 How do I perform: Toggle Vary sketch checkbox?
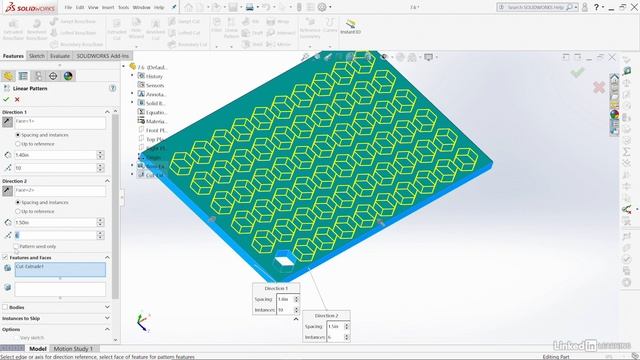(x=16, y=338)
